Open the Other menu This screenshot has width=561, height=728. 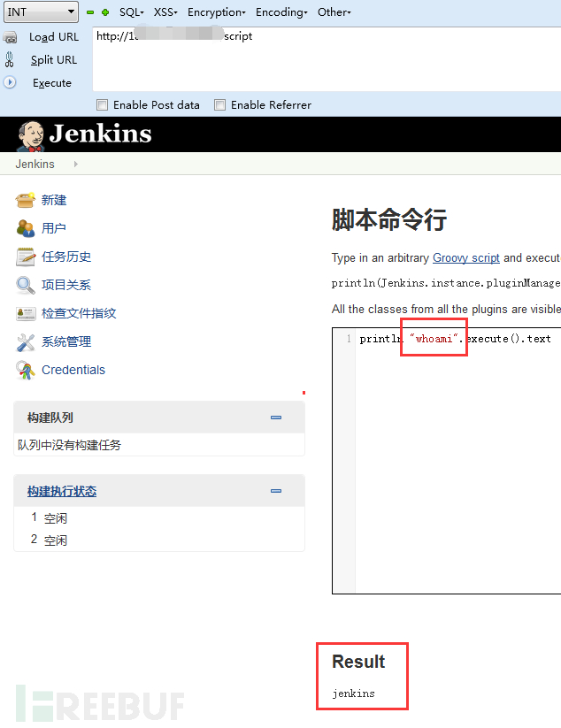click(334, 12)
